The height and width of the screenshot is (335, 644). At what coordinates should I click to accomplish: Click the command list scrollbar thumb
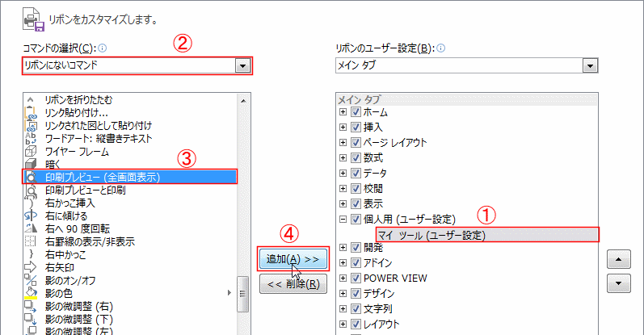click(242, 294)
